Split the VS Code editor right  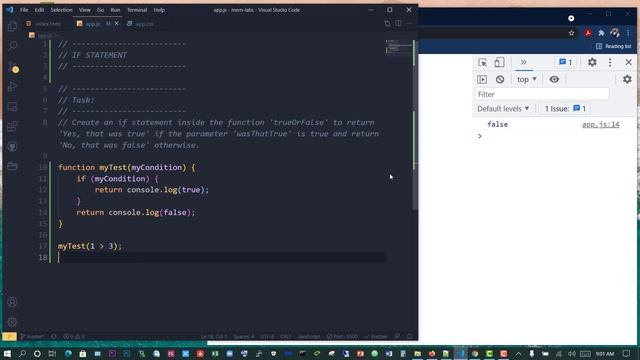(398, 23)
